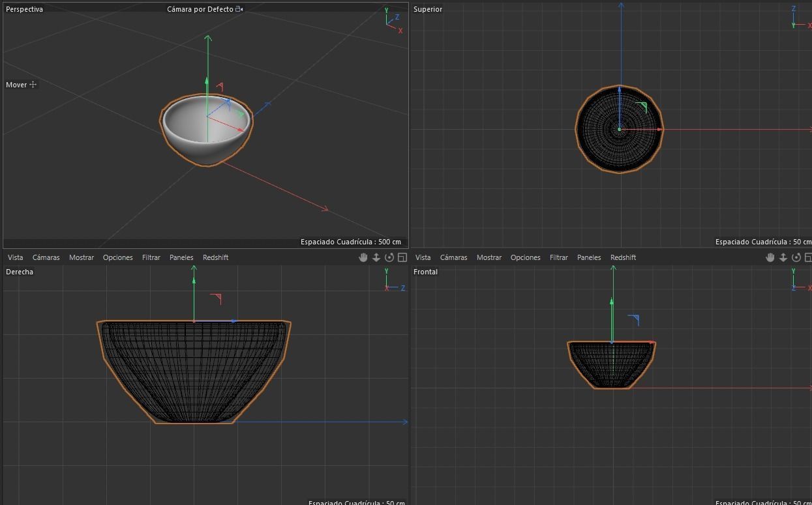Click the XYZ orientation gizmo in the Perspectiva view

[393, 20]
